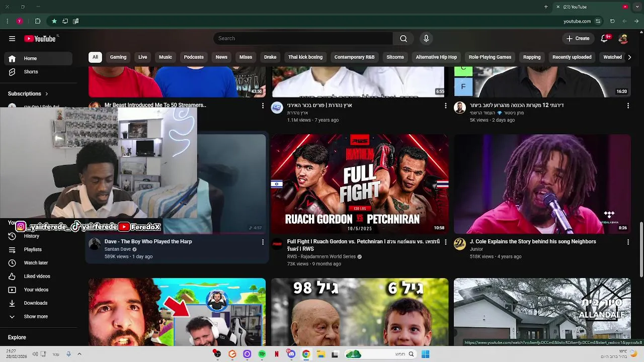
Task: Open options menu for the Mr Beast streamers video
Action: click(263, 106)
